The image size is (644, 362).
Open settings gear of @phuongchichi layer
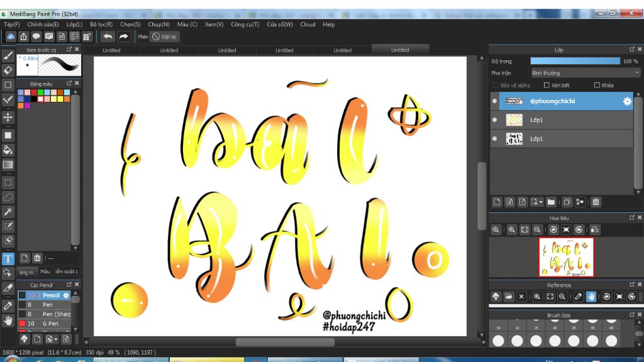[x=627, y=101]
